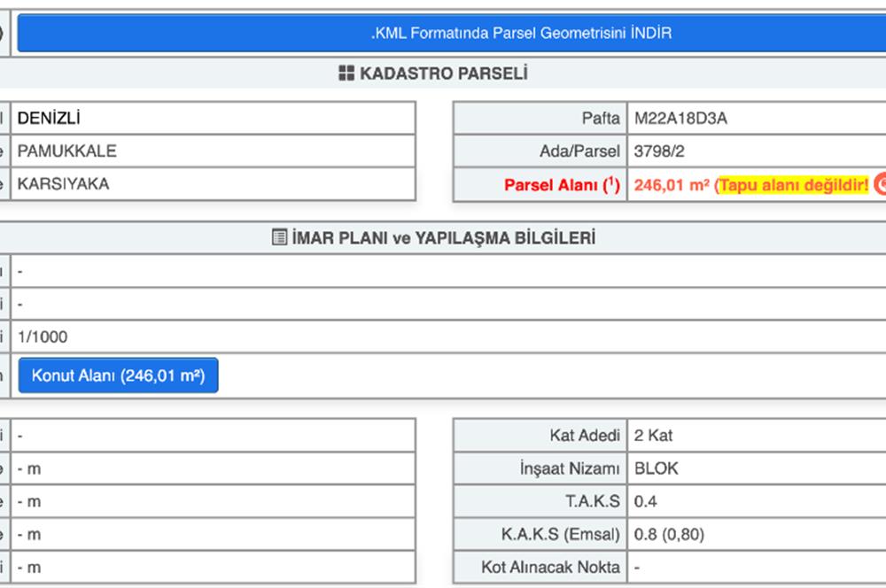Select the KARSIYAKA neighborhood cell
This screenshot has width=886, height=588.
click(64, 184)
